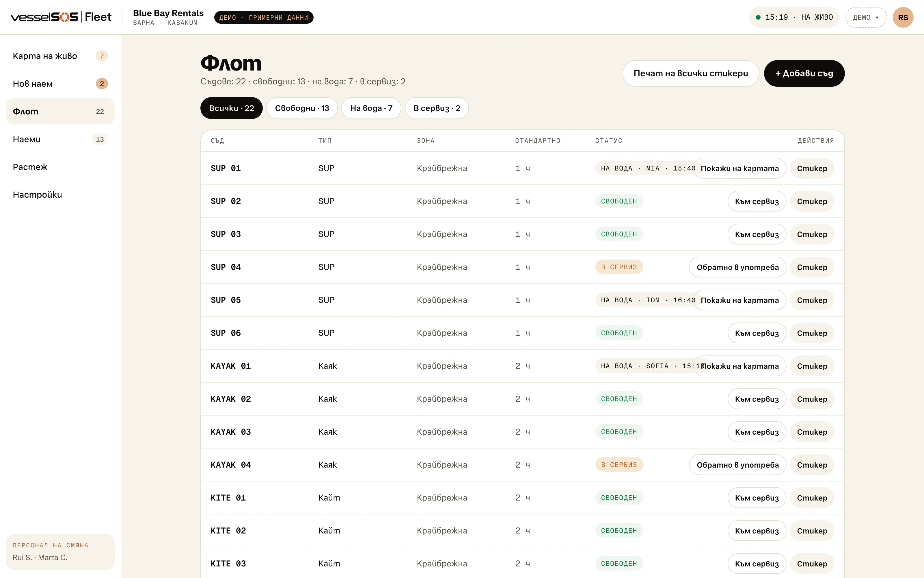Click Стикер in SUP 03 row
Viewport: 924px width, 578px height.
[x=812, y=234]
